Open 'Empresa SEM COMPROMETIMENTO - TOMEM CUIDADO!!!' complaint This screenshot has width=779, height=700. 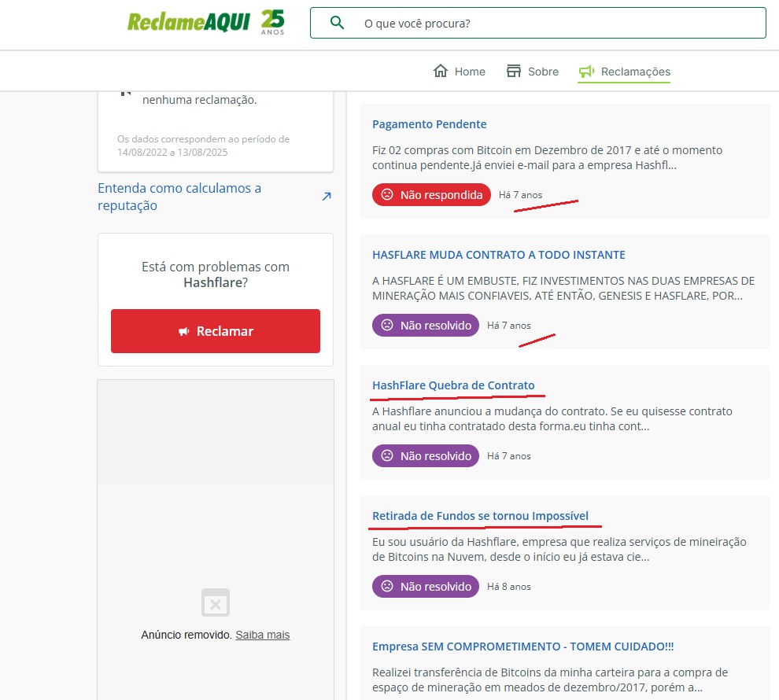523,647
